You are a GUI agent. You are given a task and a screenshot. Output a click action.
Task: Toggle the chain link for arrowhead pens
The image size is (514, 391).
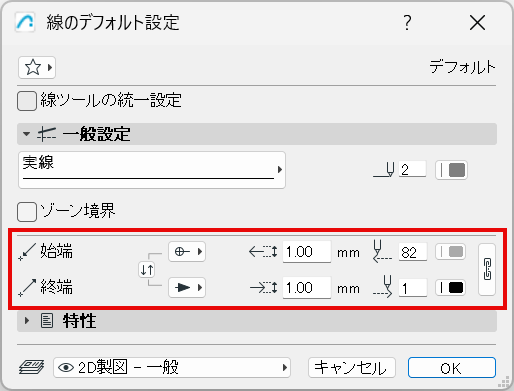point(487,269)
